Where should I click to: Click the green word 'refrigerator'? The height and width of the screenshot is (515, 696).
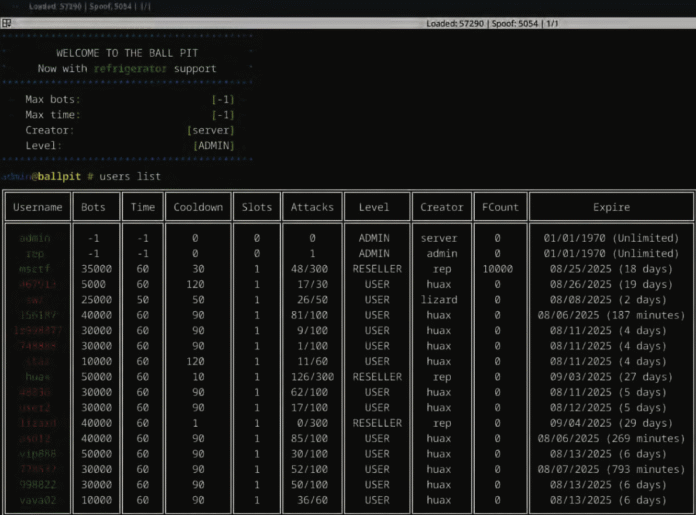pyautogui.click(x=130, y=69)
